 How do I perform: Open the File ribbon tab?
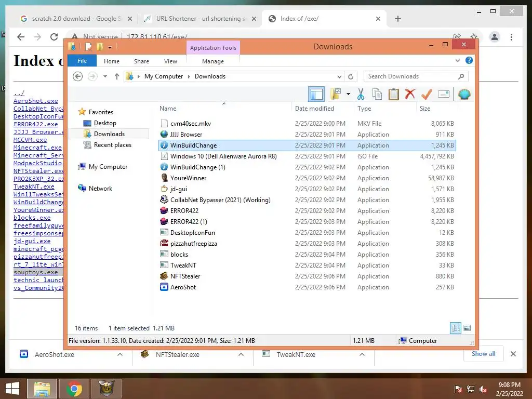click(82, 61)
